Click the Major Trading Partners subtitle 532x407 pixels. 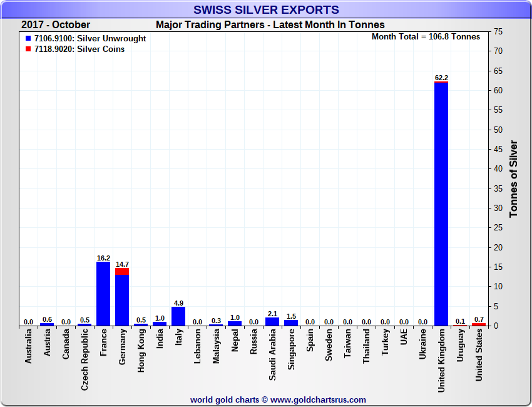point(270,25)
